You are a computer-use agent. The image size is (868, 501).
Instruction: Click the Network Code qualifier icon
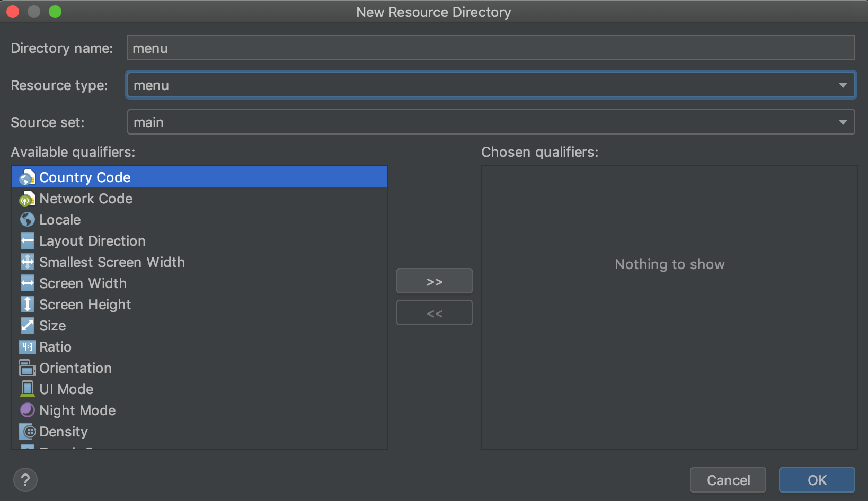click(x=27, y=199)
